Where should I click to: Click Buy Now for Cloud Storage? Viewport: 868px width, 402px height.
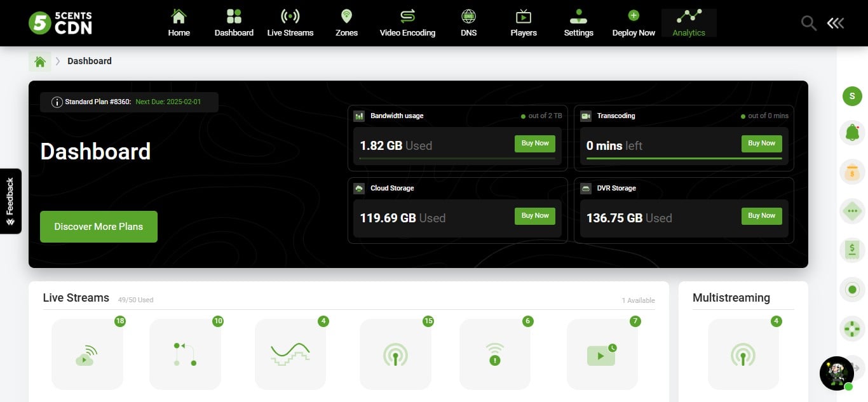[x=535, y=216]
